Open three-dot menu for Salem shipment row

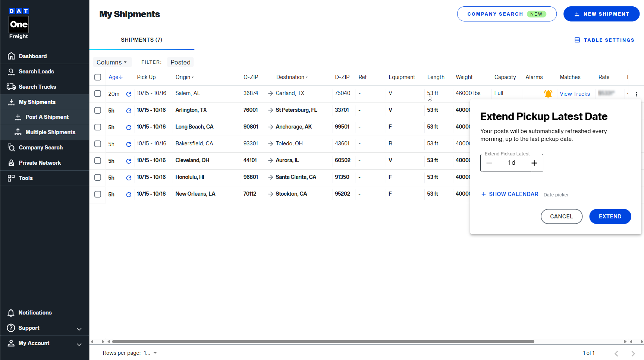(636, 94)
